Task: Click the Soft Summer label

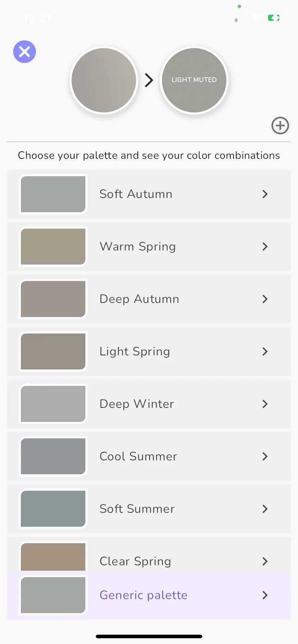Action: (x=137, y=509)
